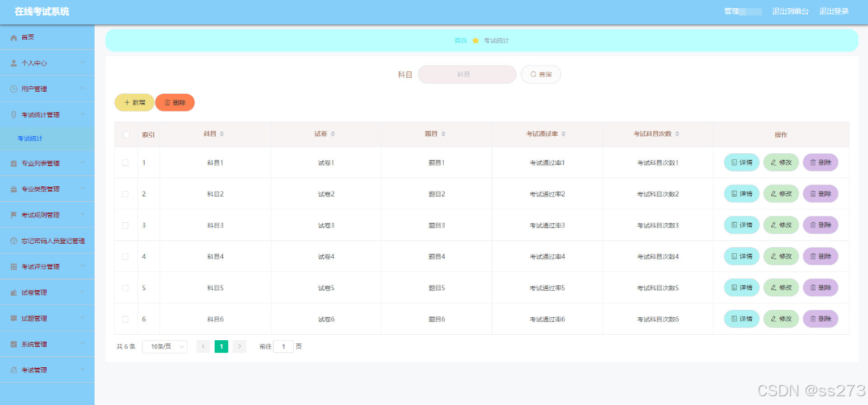Screen dimensions: 868x405
Task: Check the checkbox for row 科目4
Action: (125, 256)
